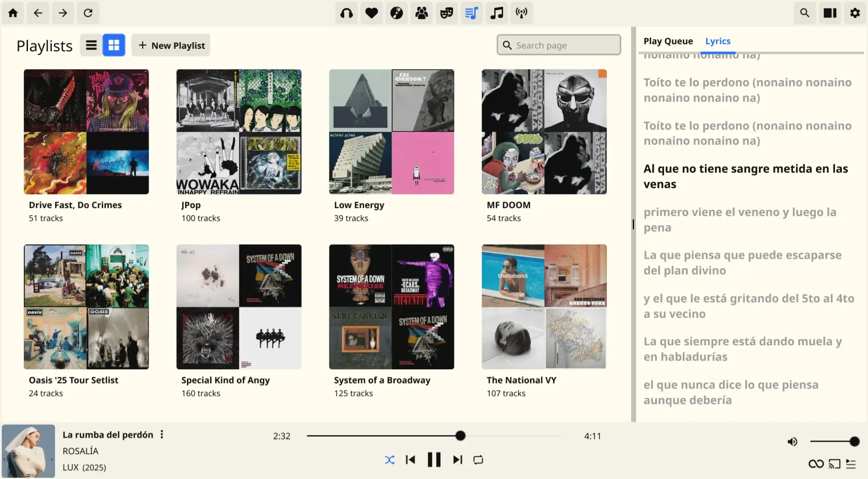
Task: Open the cast to device icon
Action: 835,464
